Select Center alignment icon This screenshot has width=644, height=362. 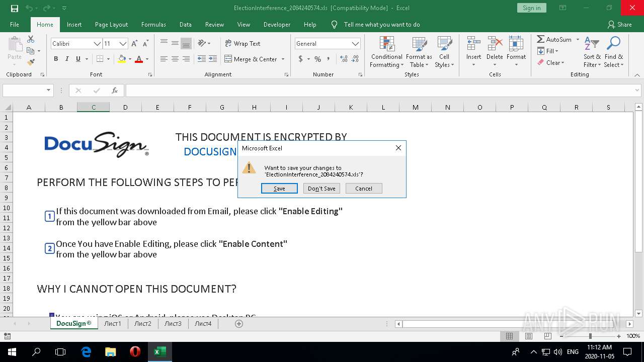(175, 59)
